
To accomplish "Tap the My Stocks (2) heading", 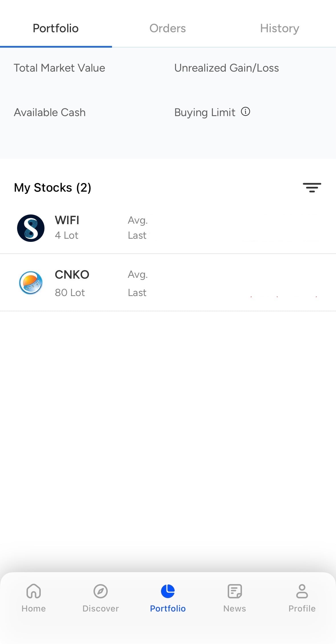I will (52, 188).
